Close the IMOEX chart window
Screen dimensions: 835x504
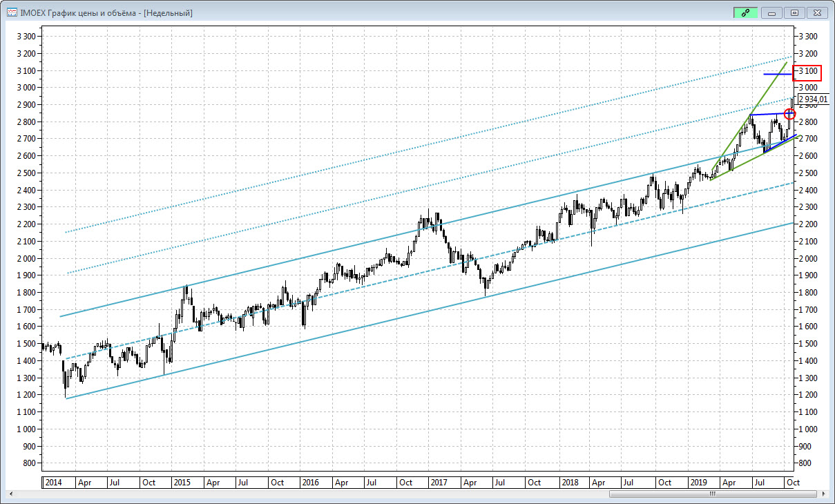tap(817, 12)
